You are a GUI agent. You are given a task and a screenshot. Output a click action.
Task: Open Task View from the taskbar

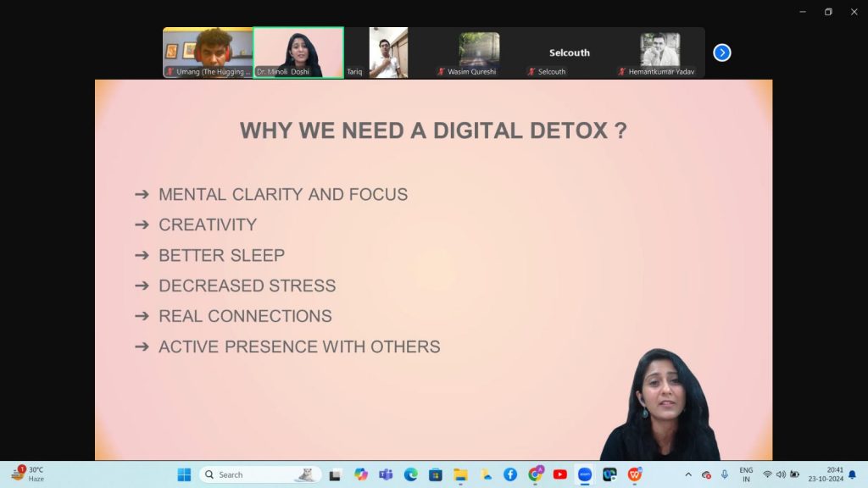coord(335,474)
